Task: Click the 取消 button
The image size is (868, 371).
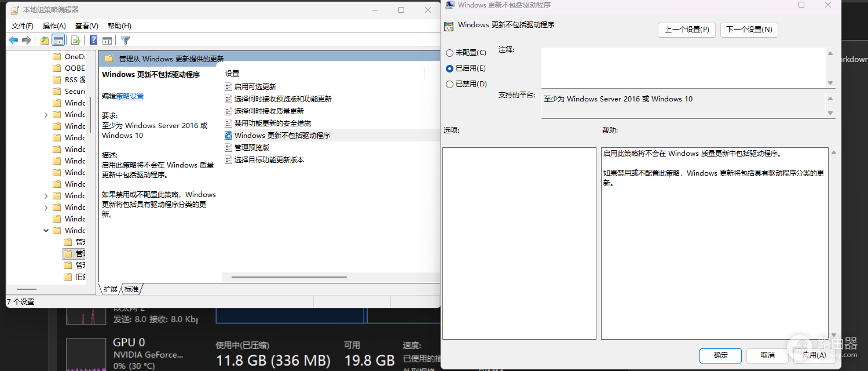Action: (x=767, y=355)
